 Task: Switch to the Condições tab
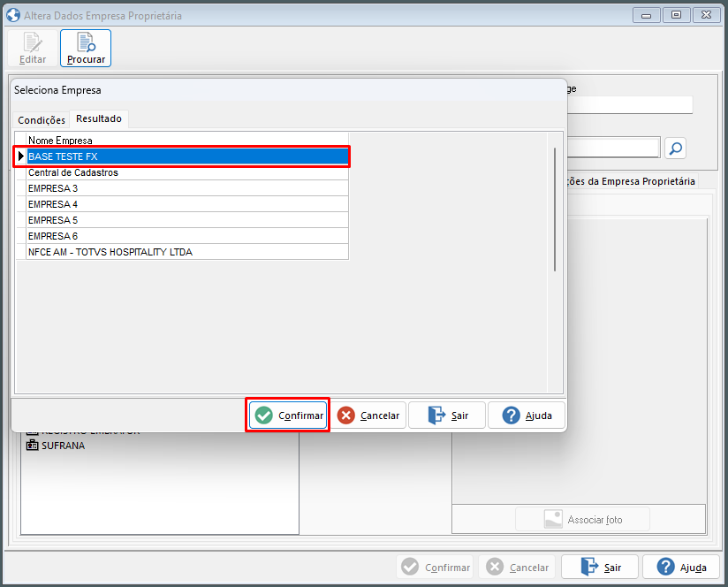click(40, 118)
